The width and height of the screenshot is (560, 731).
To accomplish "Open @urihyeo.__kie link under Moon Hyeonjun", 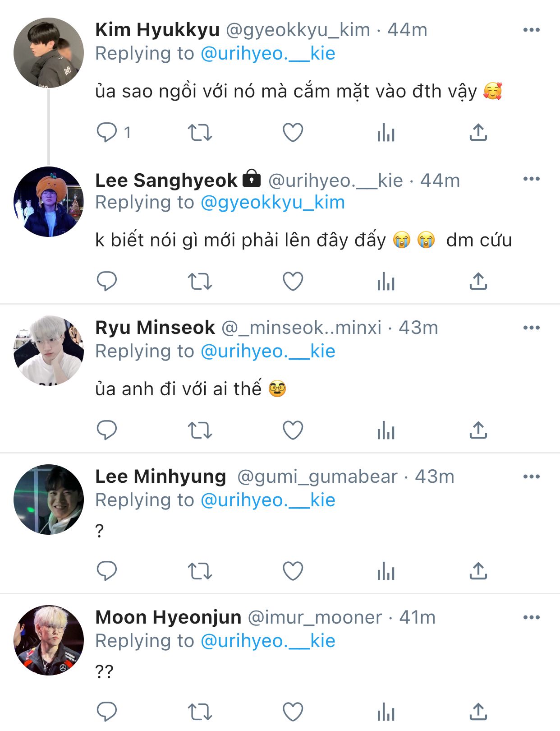I will pyautogui.click(x=268, y=641).
